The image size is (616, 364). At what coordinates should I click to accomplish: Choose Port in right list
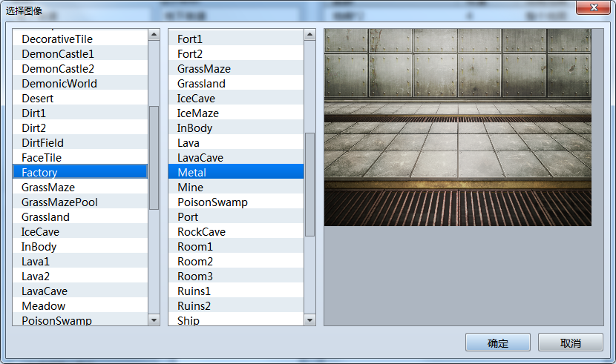coord(236,217)
